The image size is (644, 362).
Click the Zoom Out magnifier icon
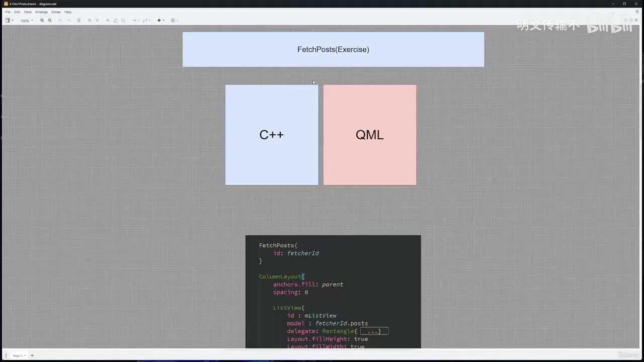[x=50, y=21]
